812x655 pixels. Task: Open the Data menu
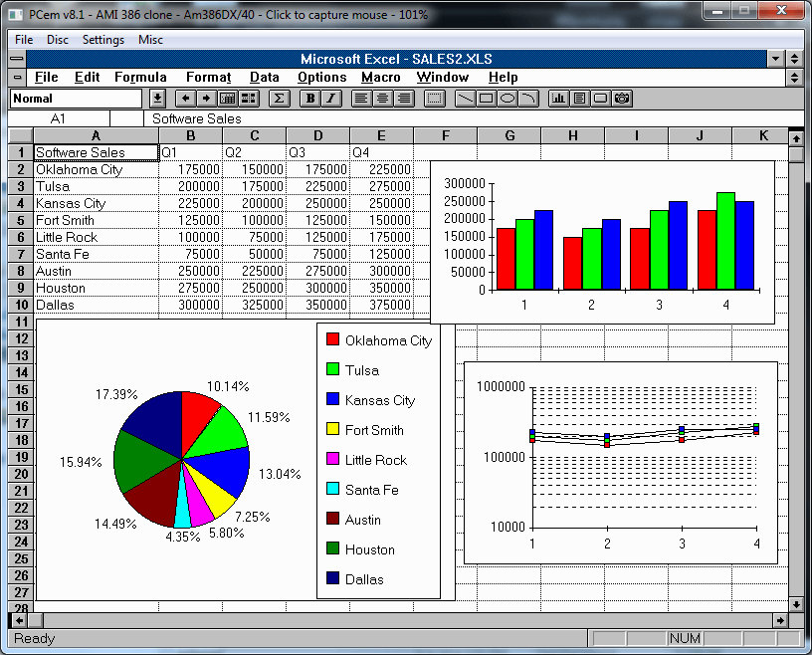click(x=264, y=78)
